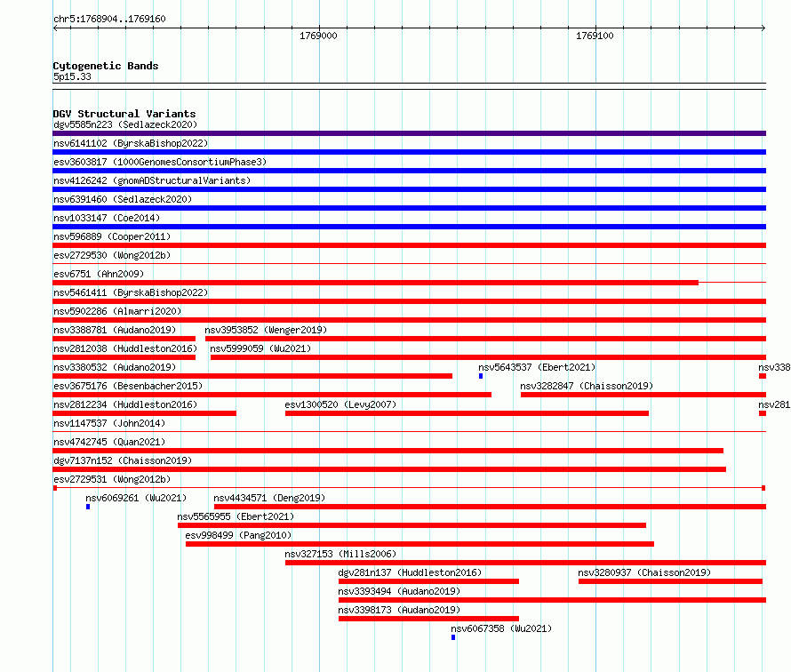Click the esv2729530 (Wong2012b) label
The width and height of the screenshot is (791, 672).
point(112,255)
